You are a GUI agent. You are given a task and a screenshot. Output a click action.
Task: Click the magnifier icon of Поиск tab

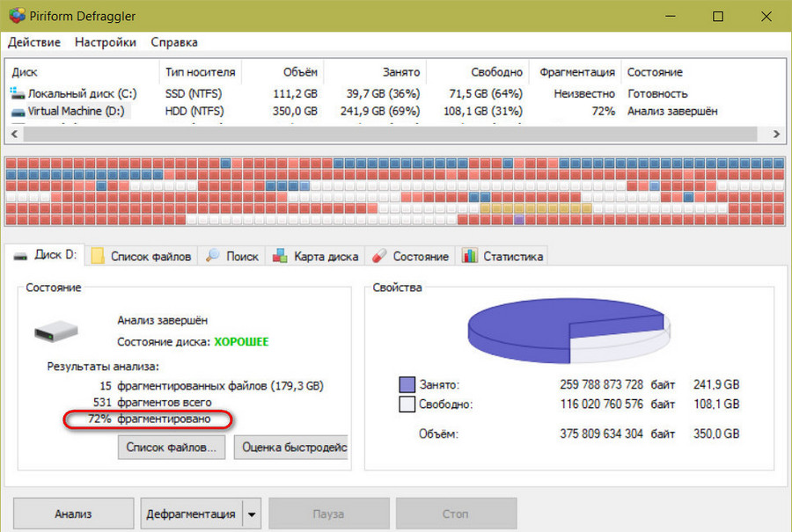coord(213,255)
